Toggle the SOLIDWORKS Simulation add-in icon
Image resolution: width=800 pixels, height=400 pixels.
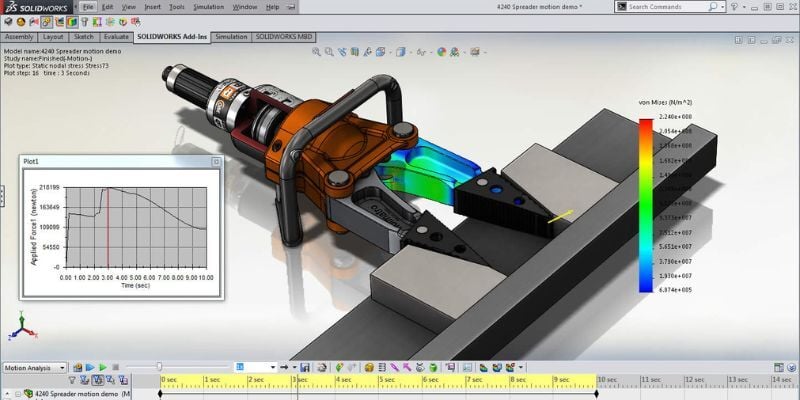[x=72, y=22]
